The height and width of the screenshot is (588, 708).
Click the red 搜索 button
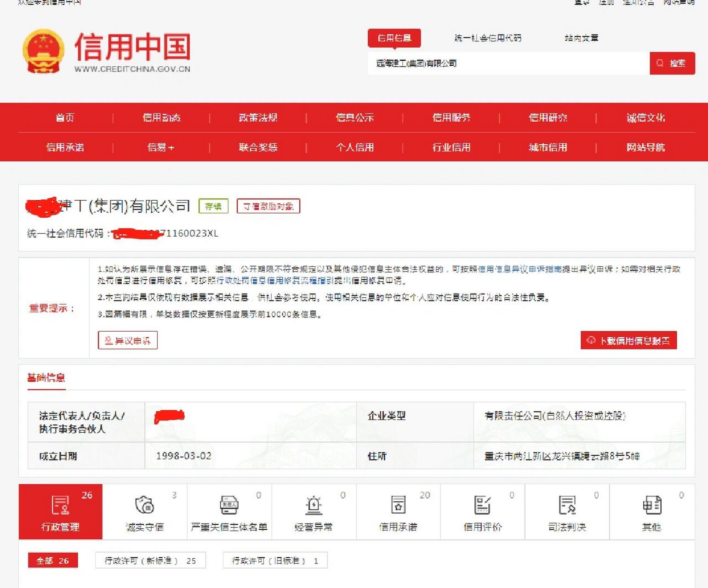(x=672, y=63)
